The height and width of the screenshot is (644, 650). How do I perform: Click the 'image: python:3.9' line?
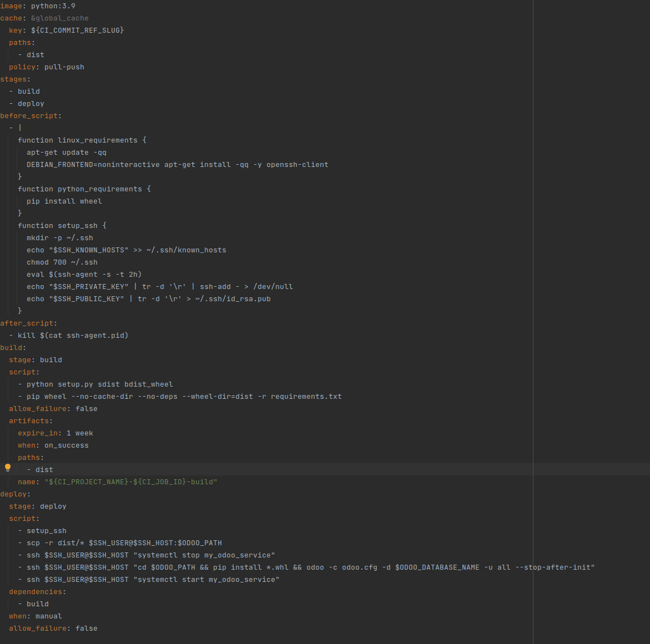pos(38,6)
